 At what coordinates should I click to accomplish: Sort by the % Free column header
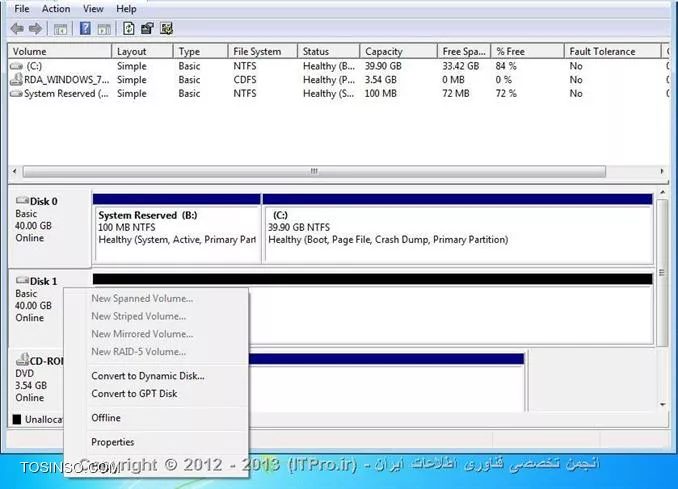click(528, 51)
